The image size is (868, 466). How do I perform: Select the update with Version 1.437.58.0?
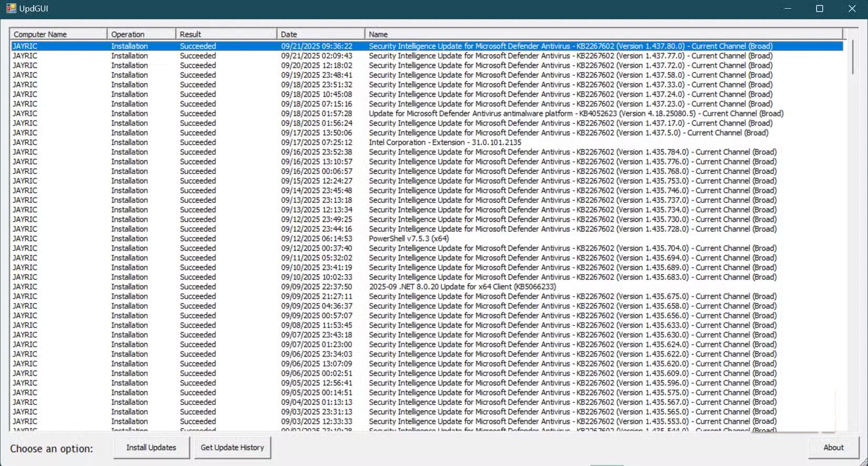click(x=427, y=75)
